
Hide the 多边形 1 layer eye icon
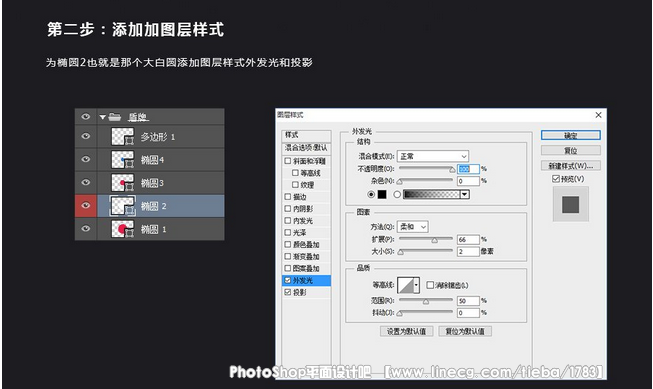point(86,136)
